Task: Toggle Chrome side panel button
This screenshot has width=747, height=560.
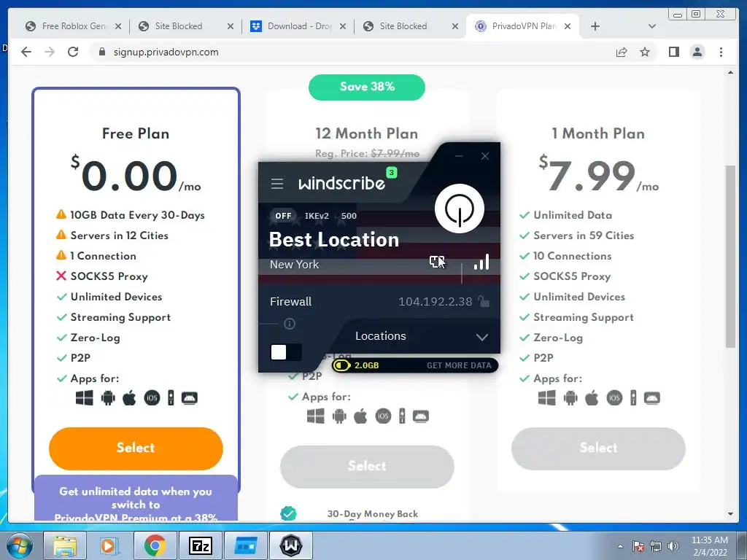Action: pos(673,52)
